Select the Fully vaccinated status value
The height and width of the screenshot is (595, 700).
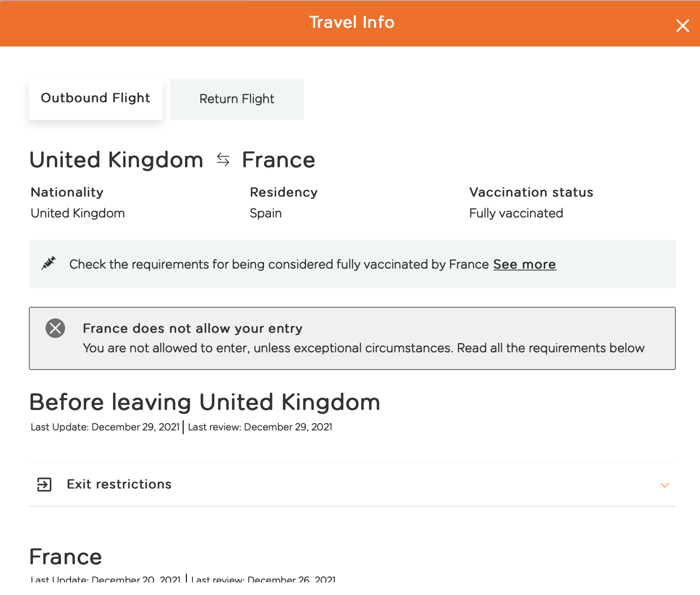[516, 213]
